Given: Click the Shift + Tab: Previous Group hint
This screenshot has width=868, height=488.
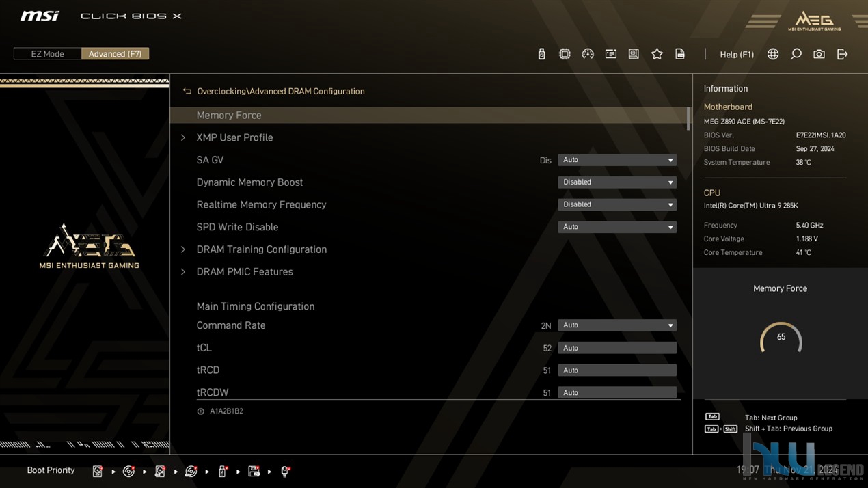Looking at the screenshot, I should coord(789,429).
